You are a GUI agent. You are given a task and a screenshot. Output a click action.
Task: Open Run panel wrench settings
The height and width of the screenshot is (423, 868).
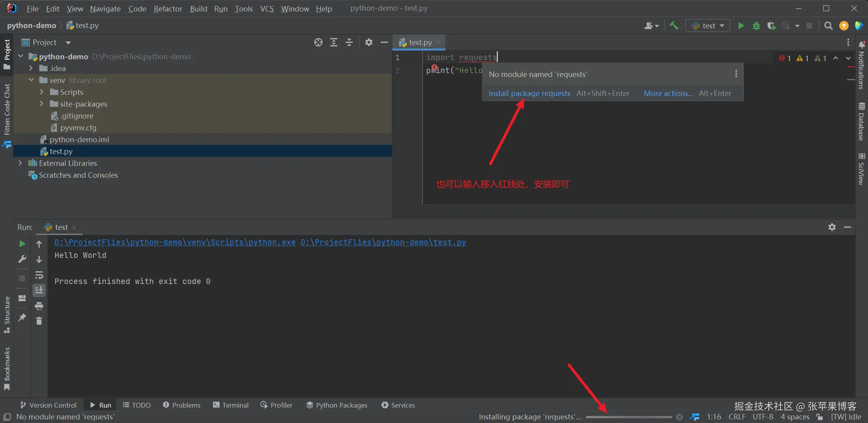(22, 259)
